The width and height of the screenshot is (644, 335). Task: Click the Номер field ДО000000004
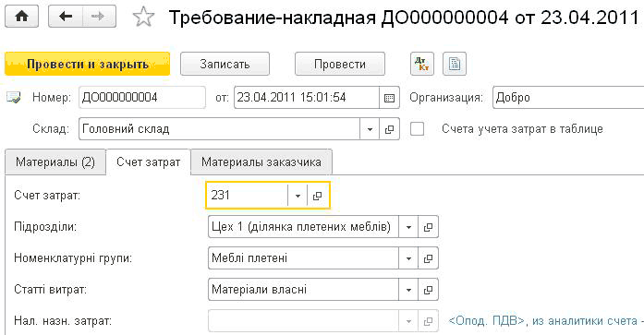tap(142, 98)
